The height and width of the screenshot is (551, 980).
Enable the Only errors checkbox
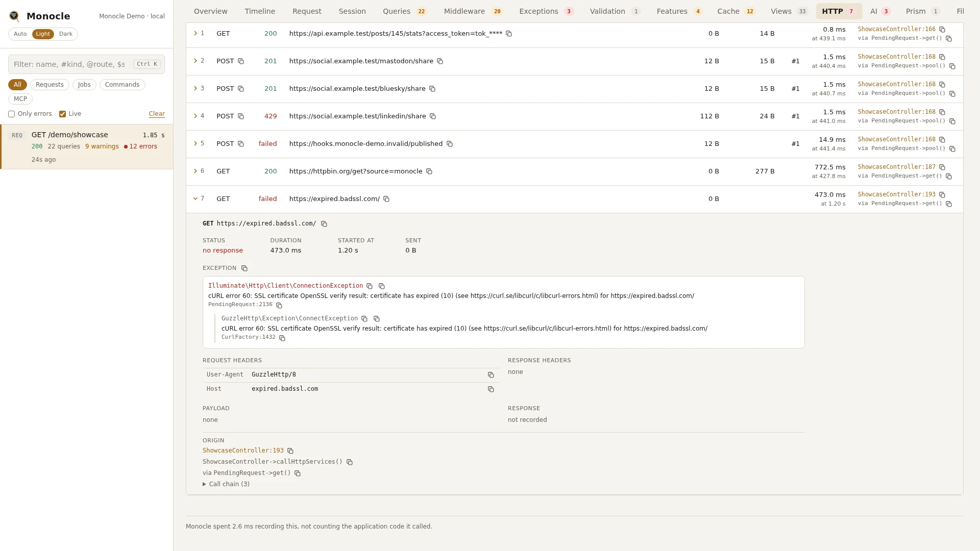coord(11,114)
